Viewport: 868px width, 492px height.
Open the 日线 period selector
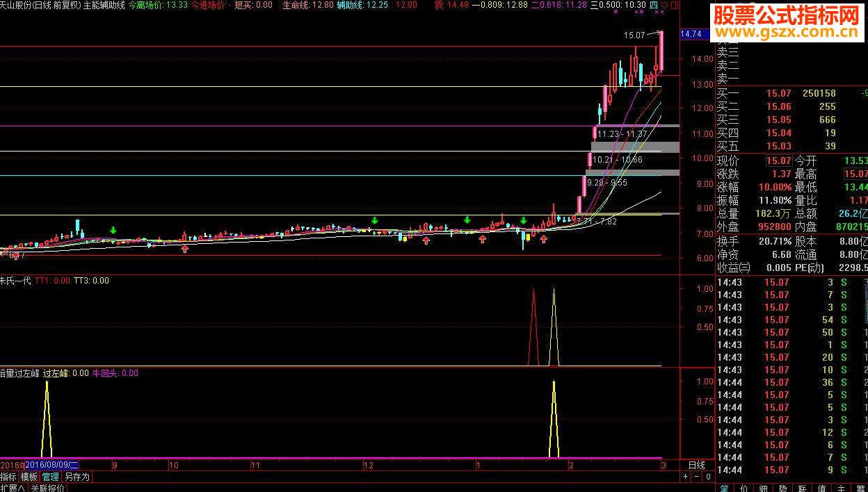(696, 464)
